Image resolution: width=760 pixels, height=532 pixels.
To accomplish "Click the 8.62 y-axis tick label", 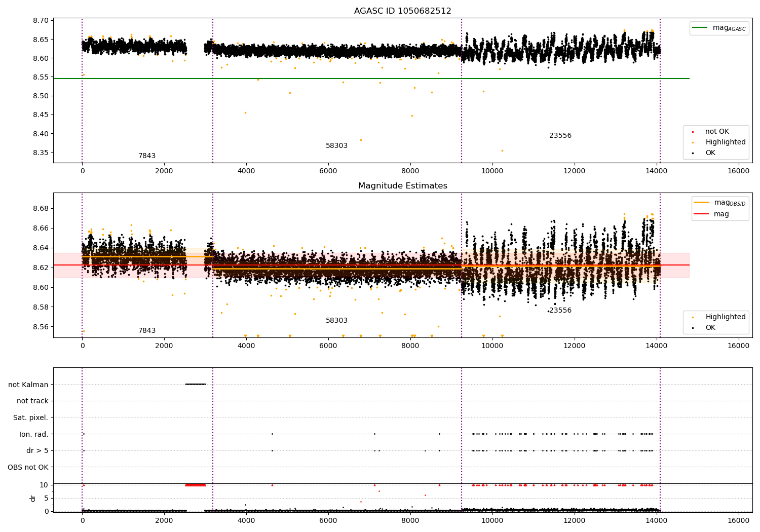I will 41,268.
